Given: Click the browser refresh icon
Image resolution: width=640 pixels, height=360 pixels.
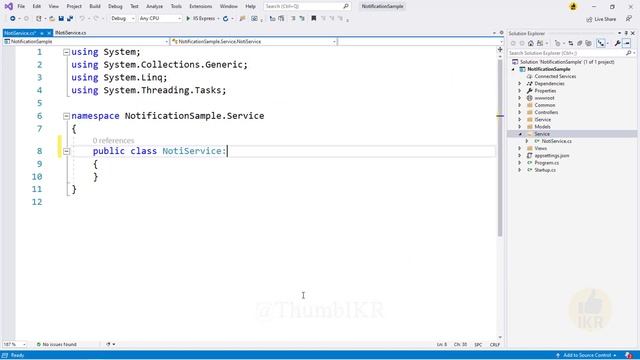Looking at the screenshot, I should (225, 18).
